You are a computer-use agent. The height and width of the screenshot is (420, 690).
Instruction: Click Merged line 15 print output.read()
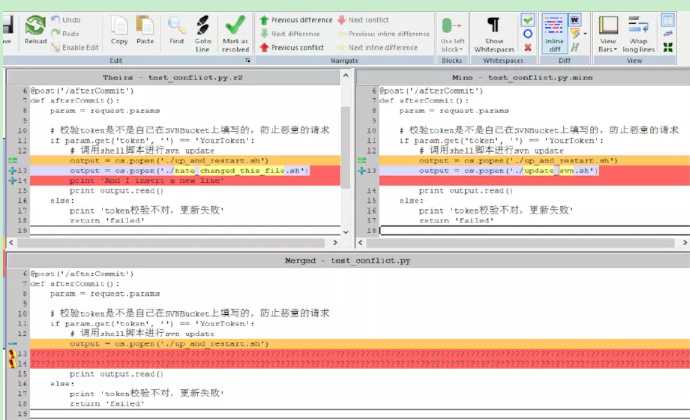[x=116, y=374]
